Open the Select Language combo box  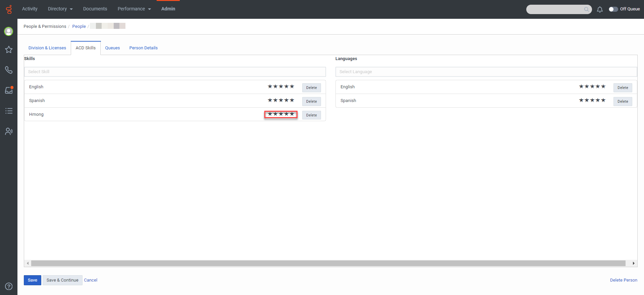pyautogui.click(x=486, y=72)
